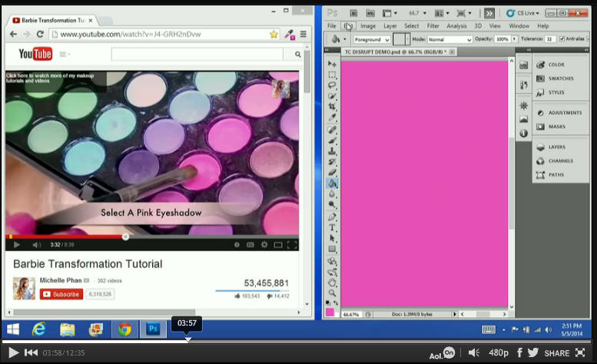Open the File menu in Photoshop
Viewport: 597px width, 364px height.
point(332,26)
